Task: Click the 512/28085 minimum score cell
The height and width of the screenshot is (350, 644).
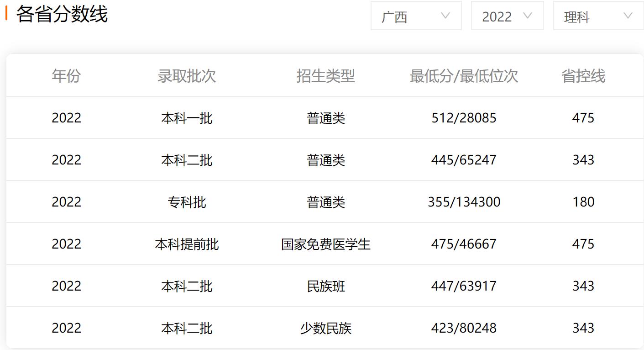Action: pos(464,118)
